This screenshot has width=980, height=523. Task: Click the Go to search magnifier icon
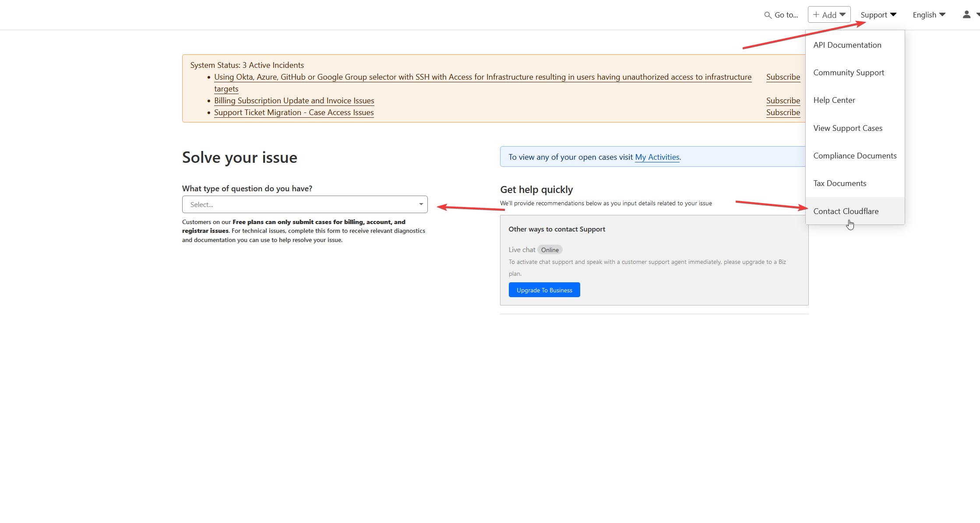[768, 15]
